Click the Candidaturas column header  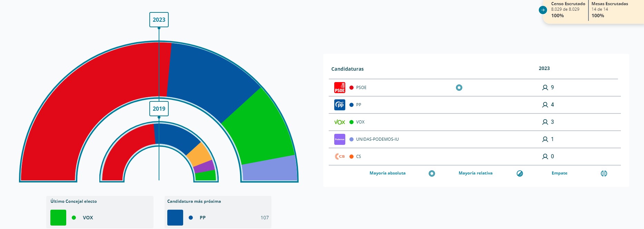click(x=347, y=69)
